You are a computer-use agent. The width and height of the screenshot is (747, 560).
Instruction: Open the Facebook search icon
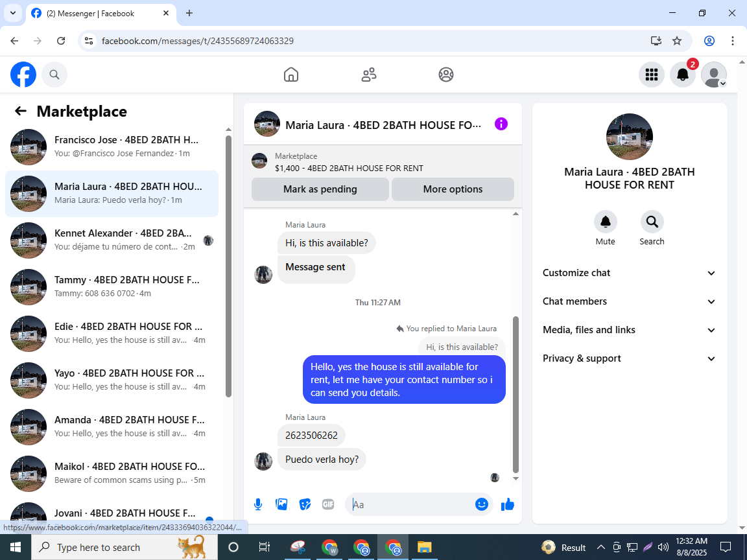click(x=54, y=75)
